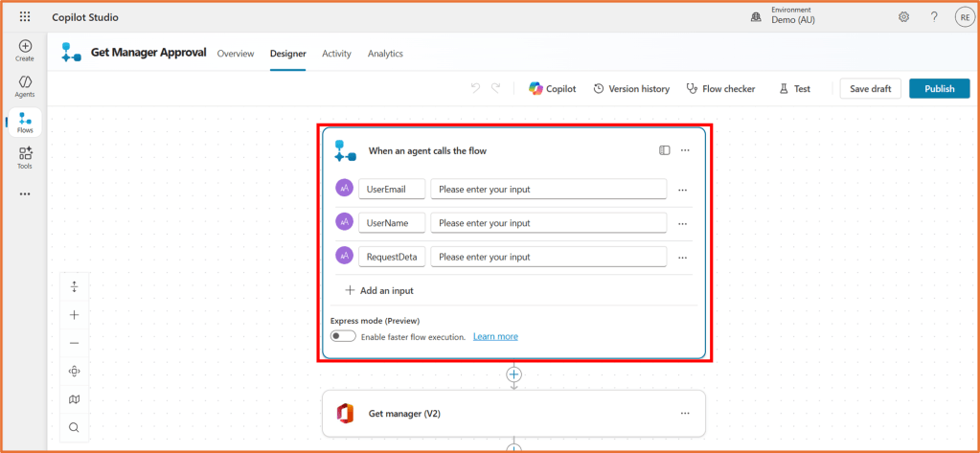This screenshot has height=453, width=980.
Task: Enable Express mode toggle
Action: click(x=343, y=336)
